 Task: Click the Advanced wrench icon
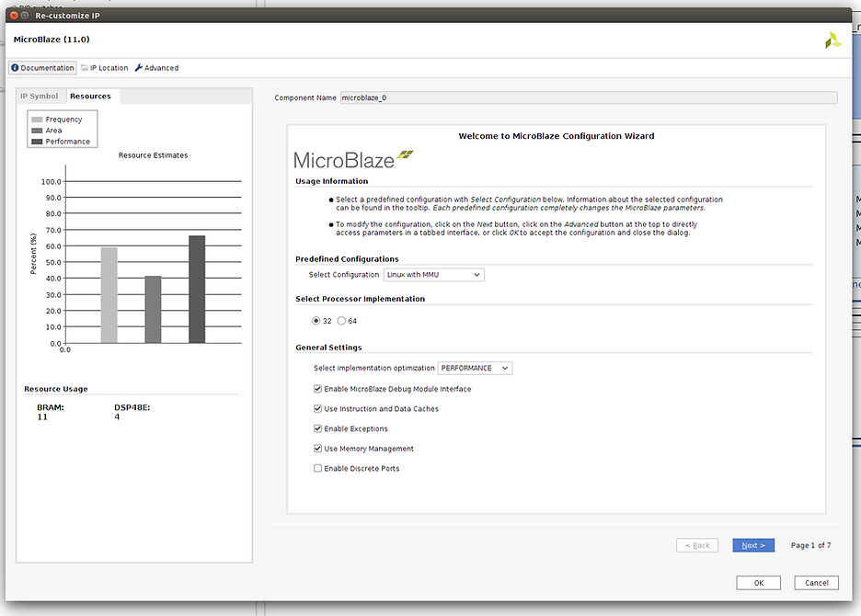[139, 68]
